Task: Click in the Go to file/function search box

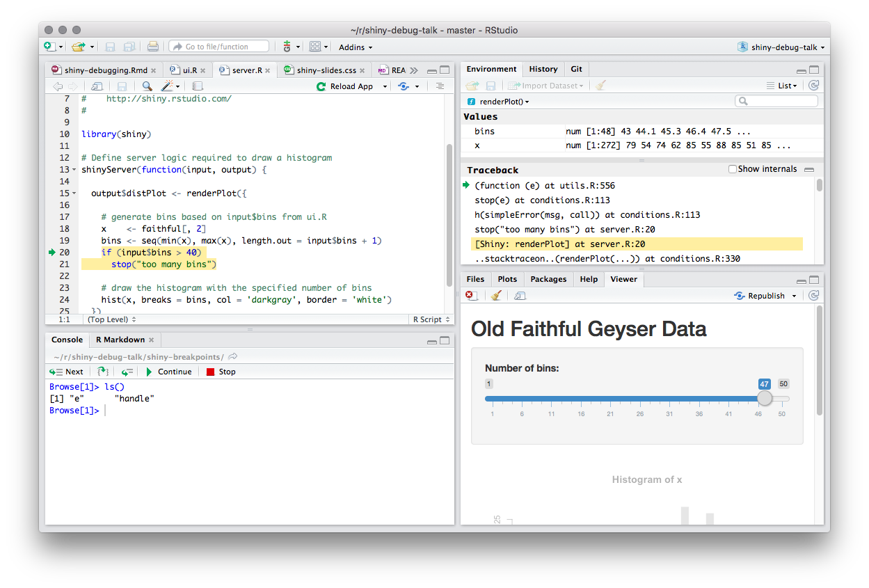Action: click(x=218, y=46)
